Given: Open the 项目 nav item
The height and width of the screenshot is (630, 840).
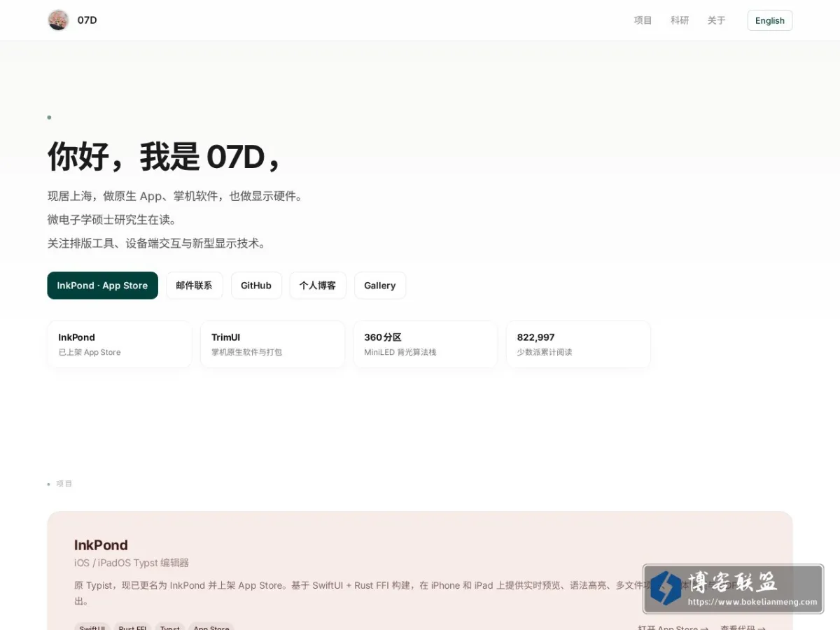Looking at the screenshot, I should pyautogui.click(x=643, y=20).
